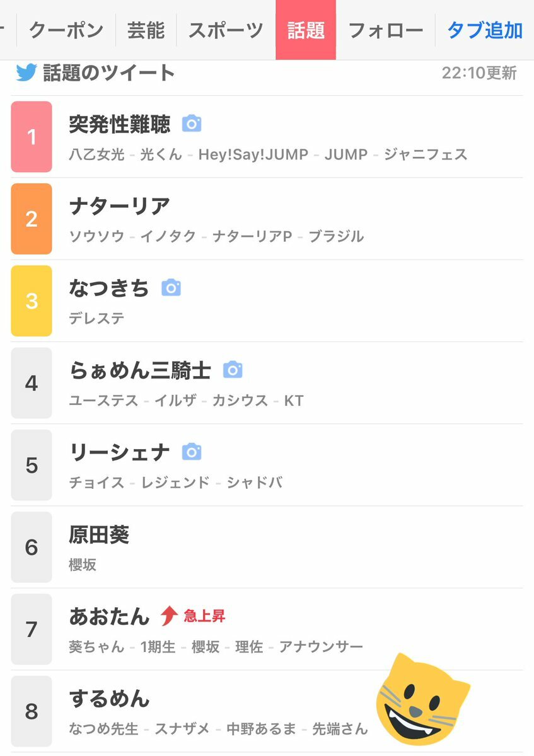Screen dimensions: 534x756
Task: Tap the Twitter bird icon
Action: (x=26, y=72)
